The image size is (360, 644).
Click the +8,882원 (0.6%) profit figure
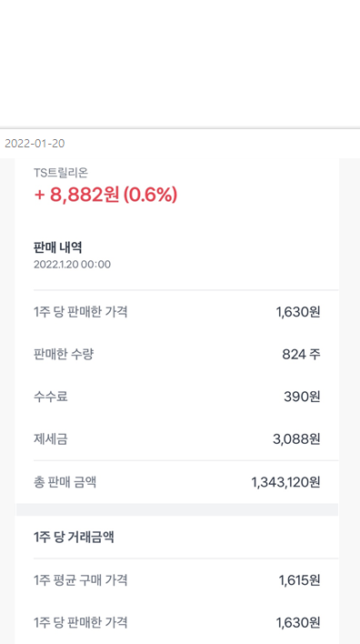105,195
